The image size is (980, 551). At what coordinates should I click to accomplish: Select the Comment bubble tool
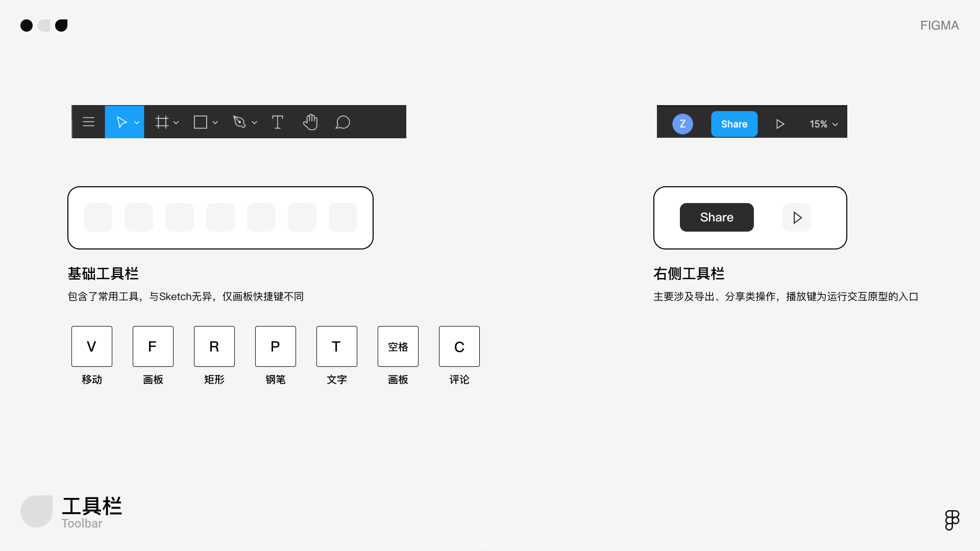click(342, 122)
